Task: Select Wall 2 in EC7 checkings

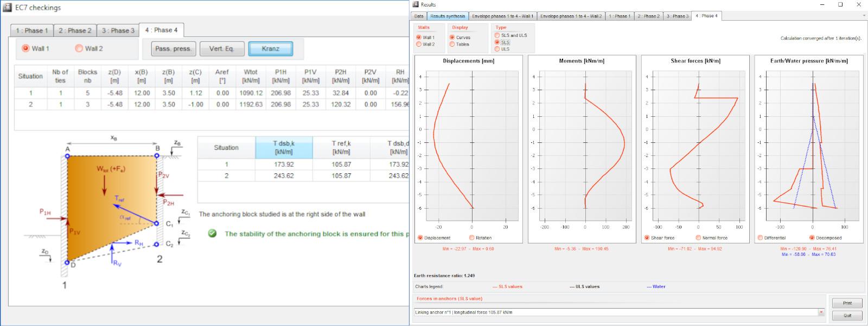Action: click(x=79, y=48)
